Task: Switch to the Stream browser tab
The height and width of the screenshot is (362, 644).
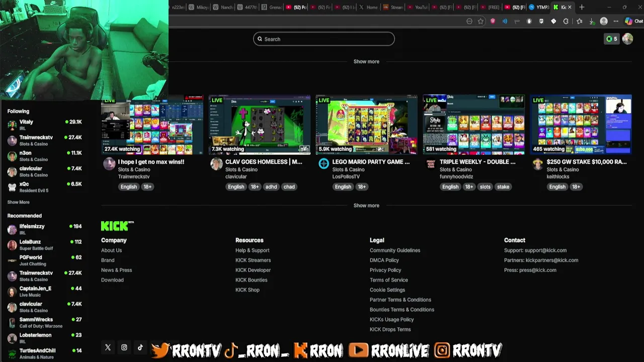Action: 393,7
